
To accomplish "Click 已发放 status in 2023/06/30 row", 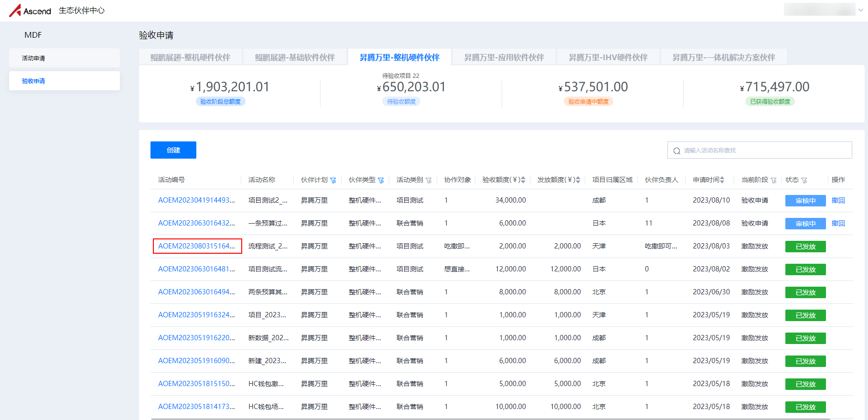I will (x=805, y=292).
